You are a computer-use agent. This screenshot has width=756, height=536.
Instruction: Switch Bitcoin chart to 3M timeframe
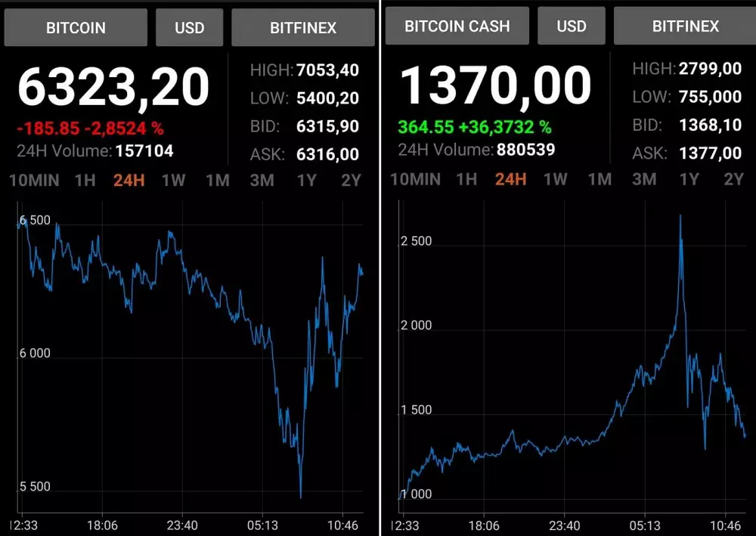point(262,181)
